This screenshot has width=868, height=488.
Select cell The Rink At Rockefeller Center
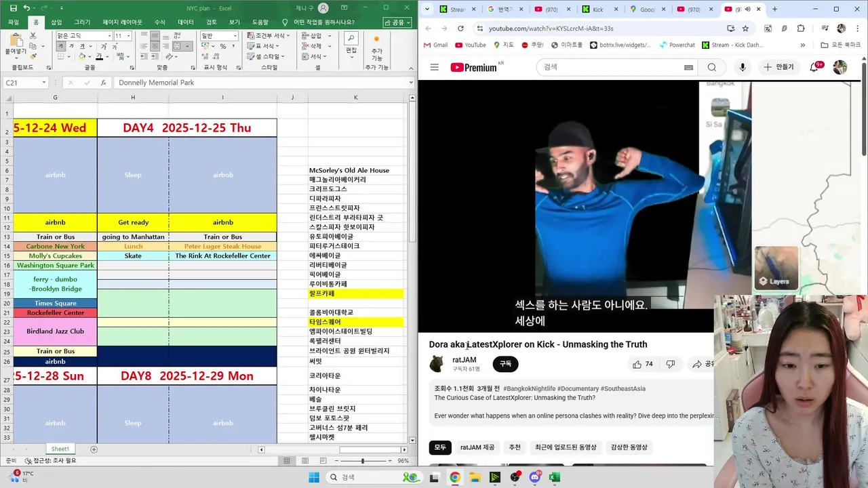pos(222,256)
